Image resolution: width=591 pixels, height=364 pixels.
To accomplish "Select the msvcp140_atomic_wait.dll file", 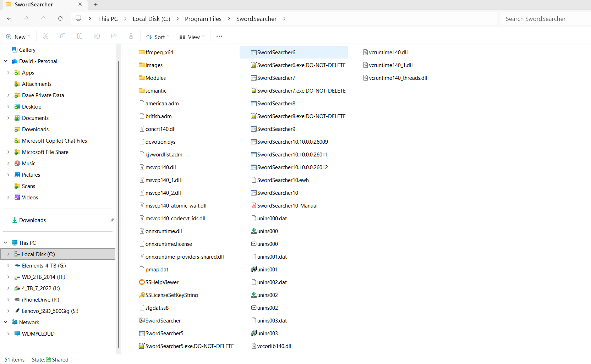I will [x=176, y=205].
